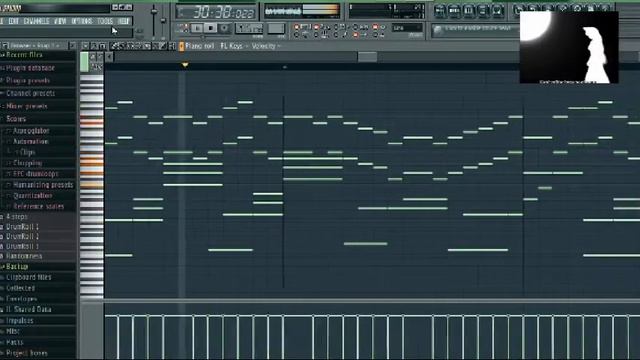
Task: Open the piano roll Tools wrench menu
Action: click(x=94, y=46)
